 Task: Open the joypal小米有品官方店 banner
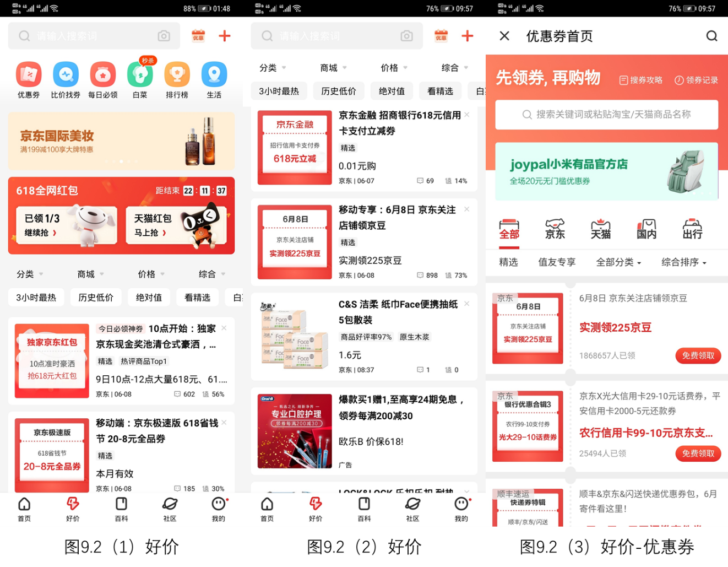tap(606, 171)
